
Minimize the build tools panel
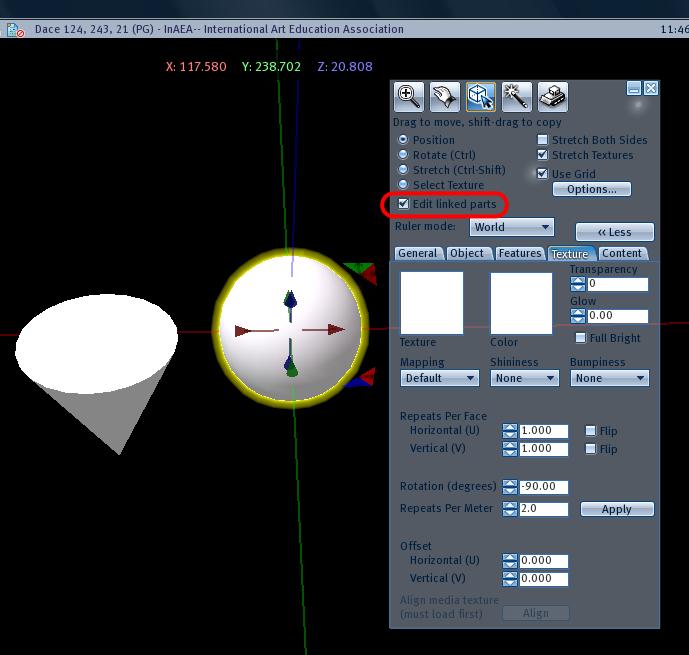point(634,89)
